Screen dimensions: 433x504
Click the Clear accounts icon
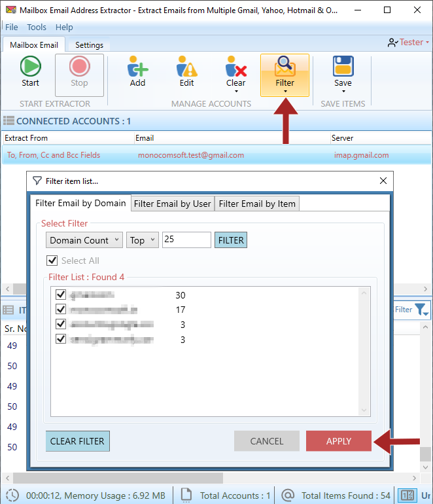point(235,66)
